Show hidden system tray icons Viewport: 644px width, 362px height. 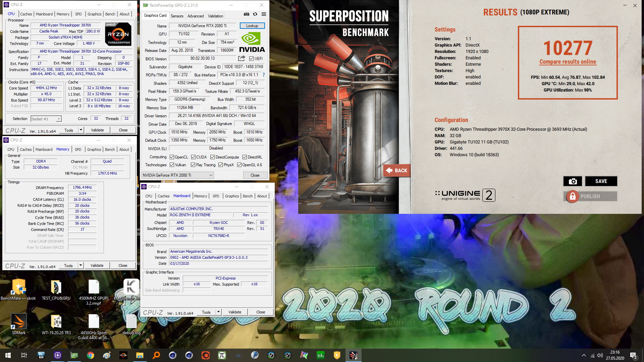(584, 355)
